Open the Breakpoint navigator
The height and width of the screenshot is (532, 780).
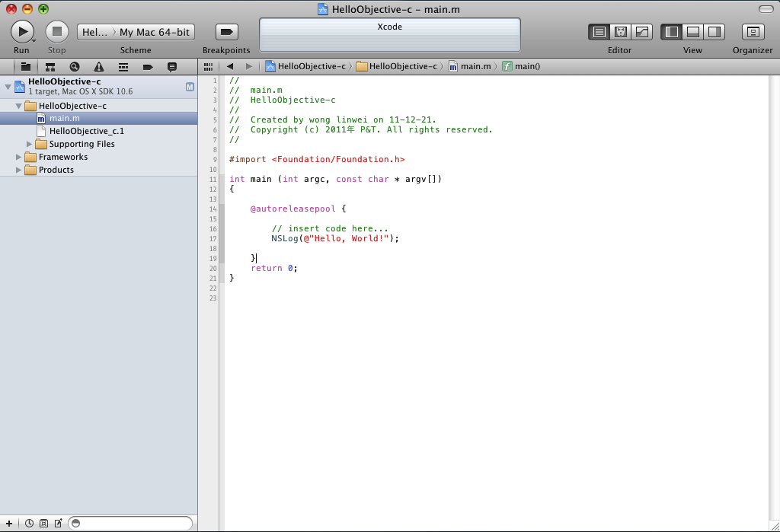point(148,67)
